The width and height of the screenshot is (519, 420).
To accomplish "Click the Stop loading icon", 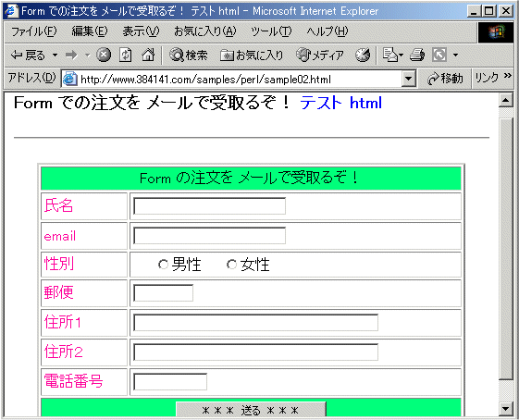I will pos(104,55).
